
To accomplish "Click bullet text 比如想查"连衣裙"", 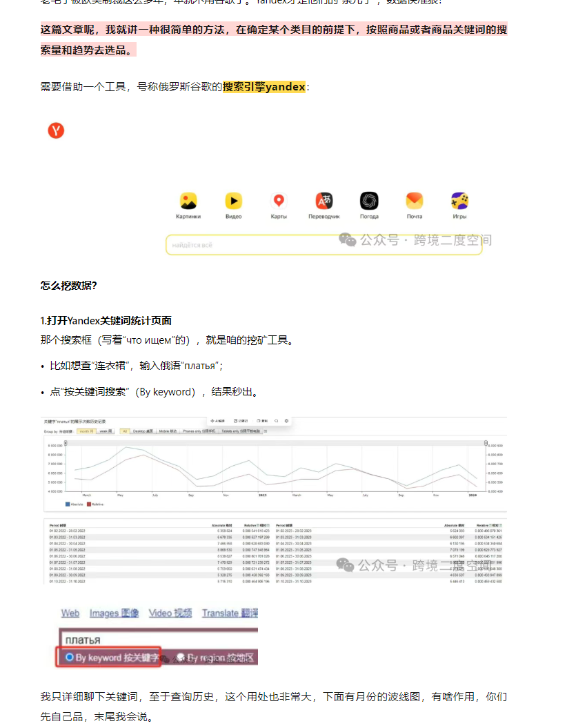I will click(137, 366).
